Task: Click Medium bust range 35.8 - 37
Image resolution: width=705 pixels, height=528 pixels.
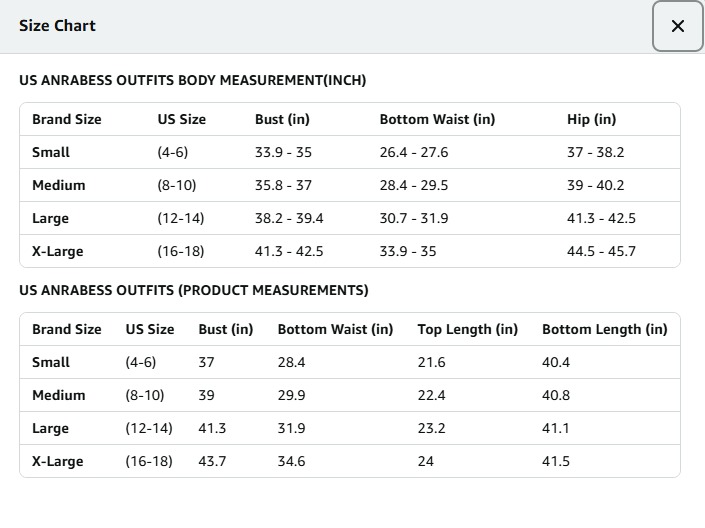Action: pyautogui.click(x=283, y=185)
